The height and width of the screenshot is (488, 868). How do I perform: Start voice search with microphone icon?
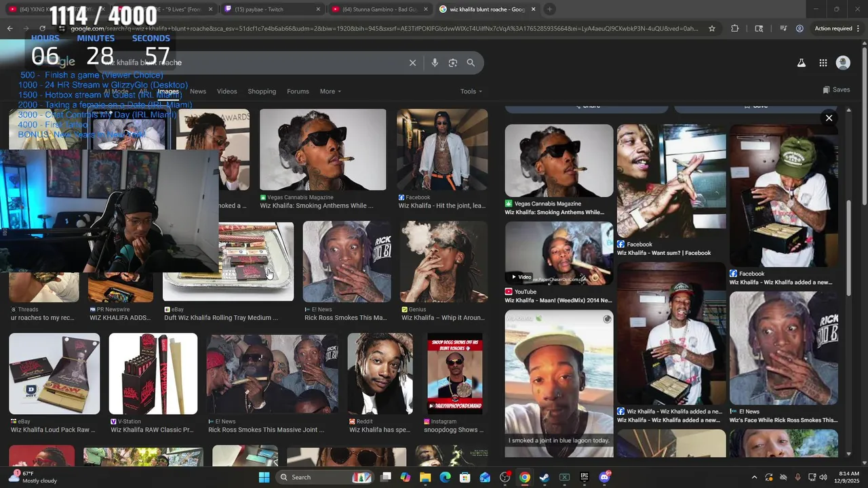(x=435, y=62)
